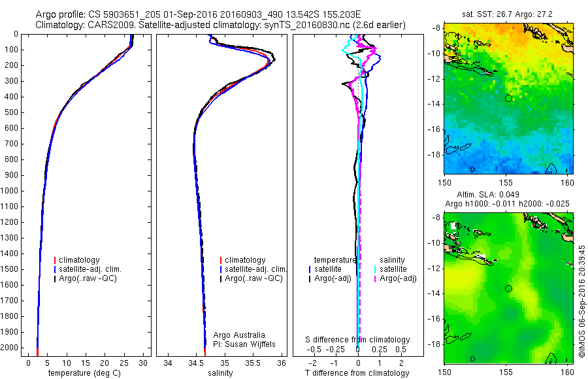The height and width of the screenshot is (379, 588).
Task: Click red climatology legend marker in temperature plot
Action: coord(55,260)
